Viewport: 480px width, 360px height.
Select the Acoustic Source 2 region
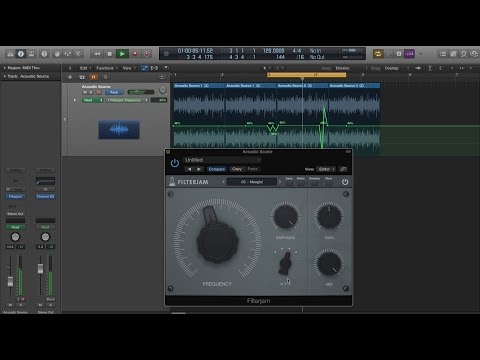[302, 115]
